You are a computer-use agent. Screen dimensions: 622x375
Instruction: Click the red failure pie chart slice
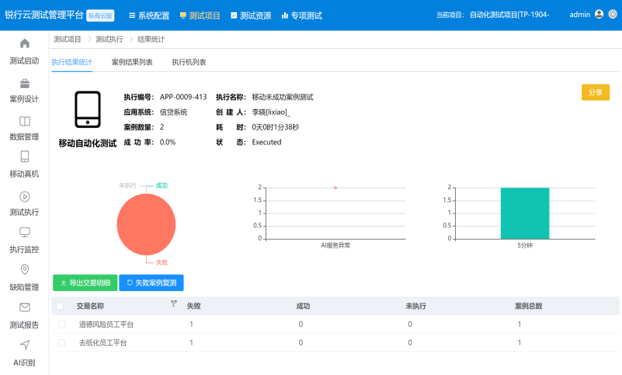tap(146, 224)
